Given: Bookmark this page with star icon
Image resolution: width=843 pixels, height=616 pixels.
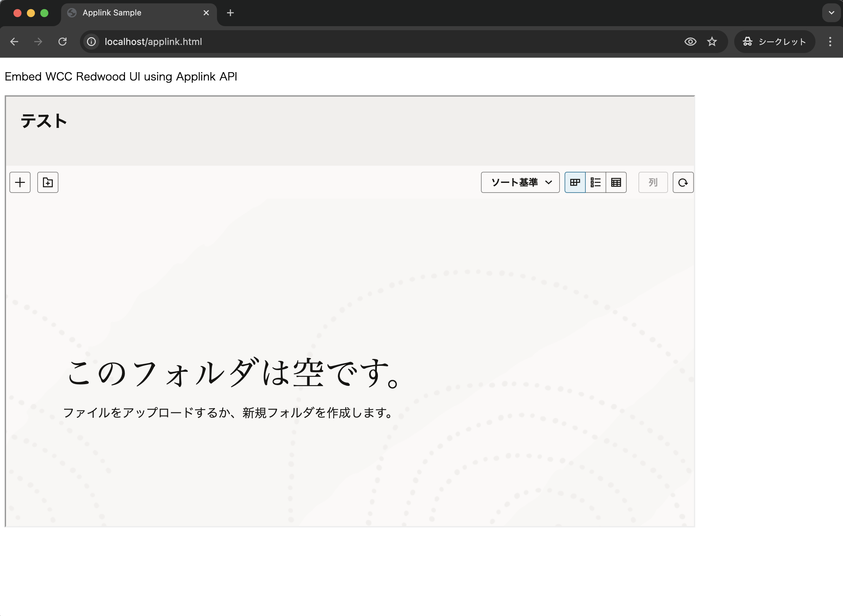Looking at the screenshot, I should pyautogui.click(x=712, y=41).
